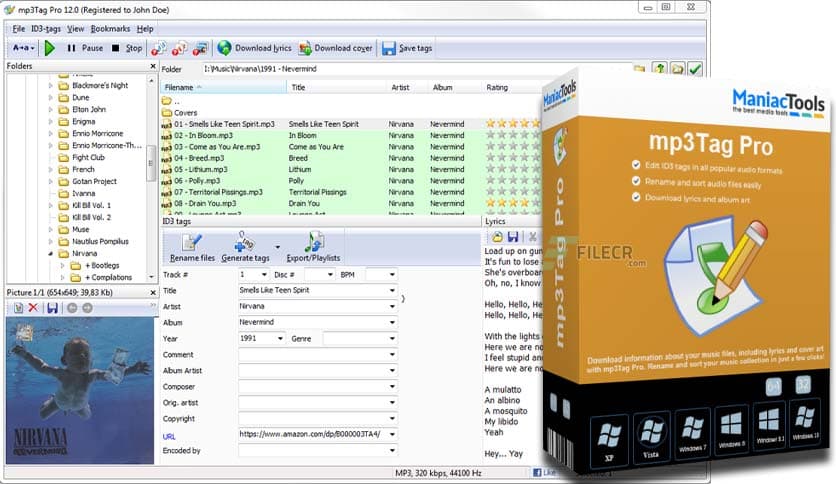The width and height of the screenshot is (836, 484).
Task: Click the second red-dot sheet toolbar icon
Action: [179, 49]
